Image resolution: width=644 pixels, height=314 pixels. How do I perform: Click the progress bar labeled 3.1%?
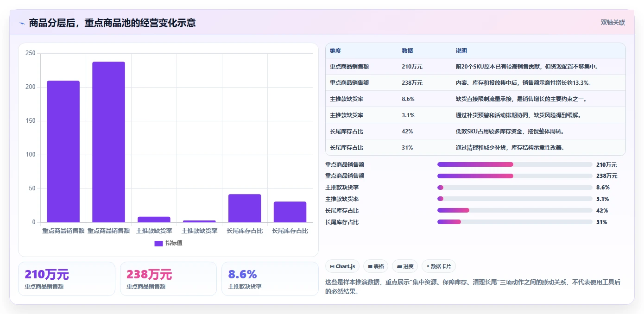pyautogui.click(x=515, y=199)
